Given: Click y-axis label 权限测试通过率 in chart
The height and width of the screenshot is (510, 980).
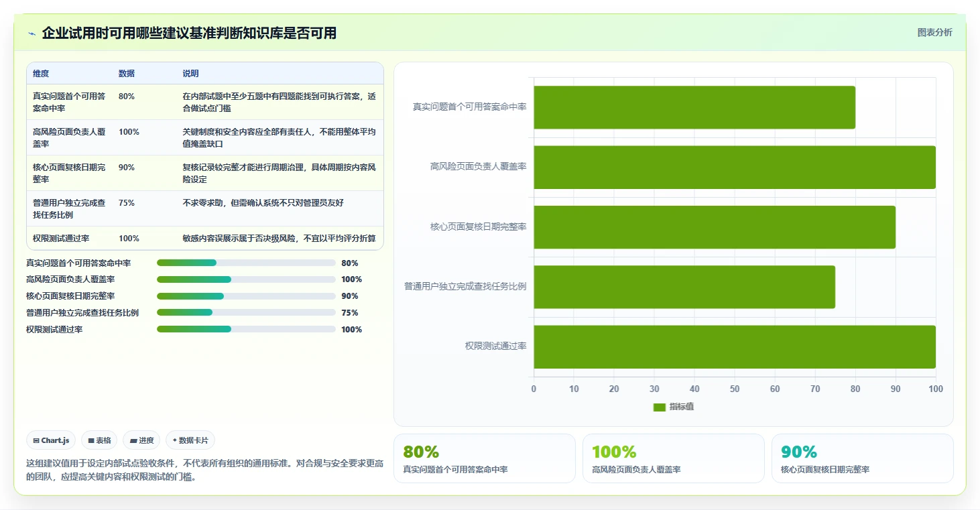Looking at the screenshot, I should click(x=496, y=346).
